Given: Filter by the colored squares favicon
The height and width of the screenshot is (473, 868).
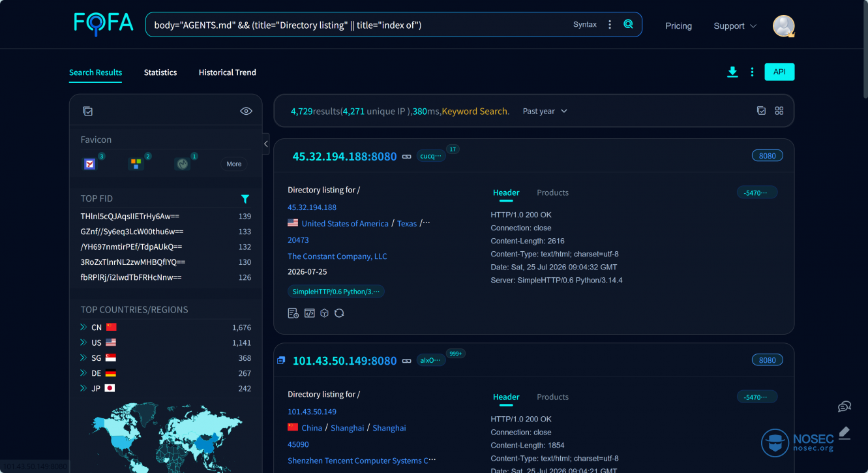Looking at the screenshot, I should point(136,164).
